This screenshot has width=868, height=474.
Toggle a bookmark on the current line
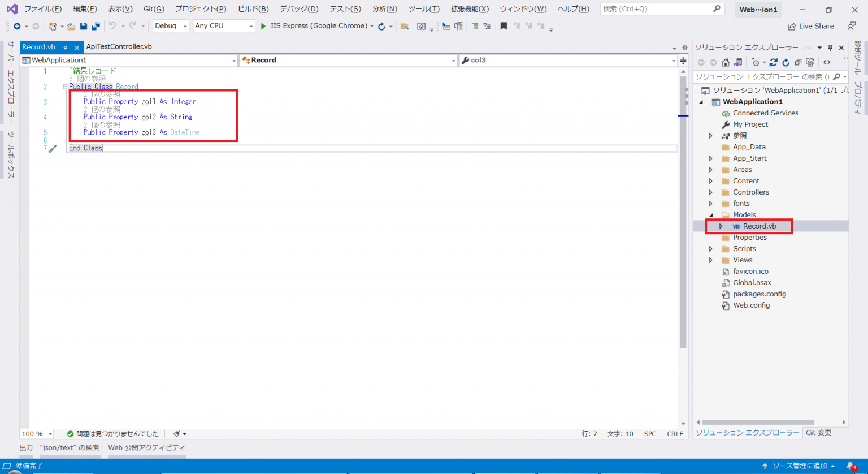504,25
